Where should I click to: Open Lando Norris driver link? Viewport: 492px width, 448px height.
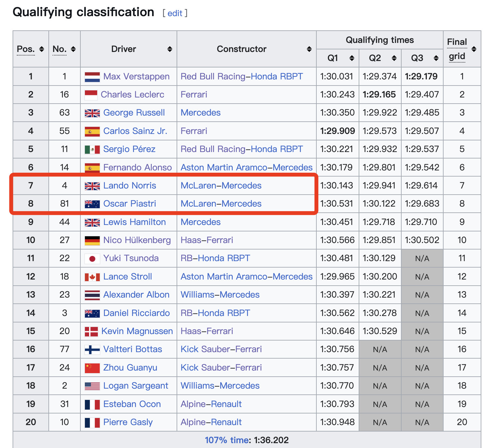(x=129, y=186)
